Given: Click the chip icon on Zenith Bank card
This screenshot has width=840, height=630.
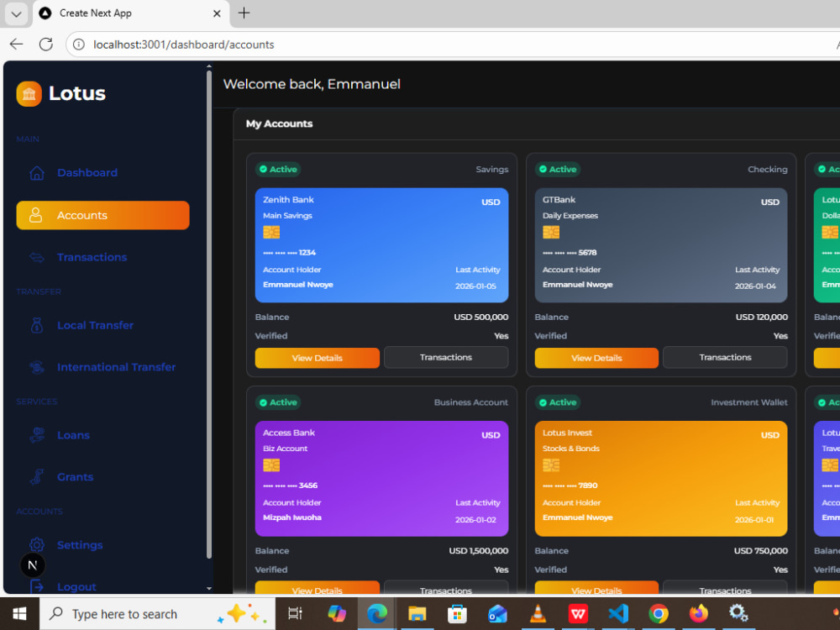Looking at the screenshot, I should pyautogui.click(x=271, y=232).
